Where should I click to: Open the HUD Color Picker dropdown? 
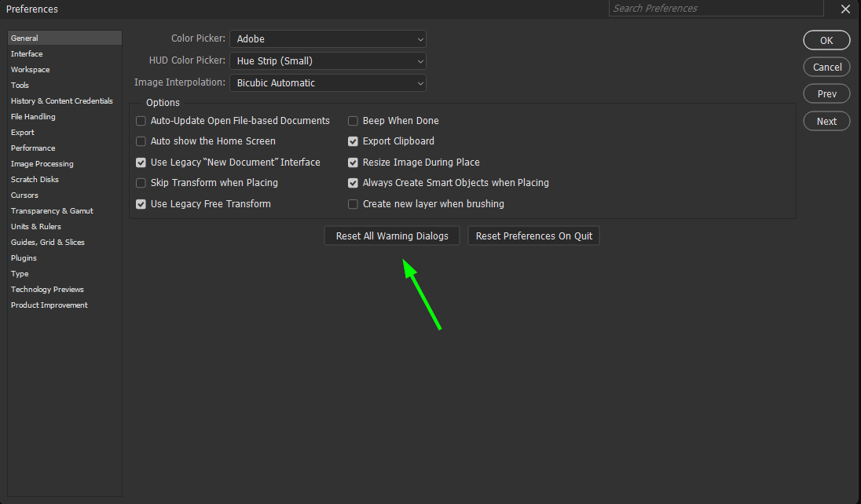click(328, 60)
